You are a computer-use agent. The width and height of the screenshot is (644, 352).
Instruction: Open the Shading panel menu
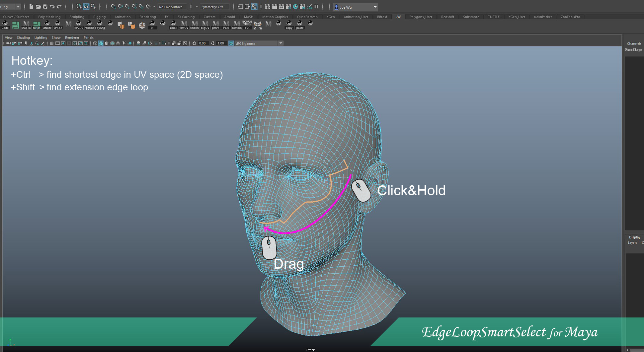(23, 38)
